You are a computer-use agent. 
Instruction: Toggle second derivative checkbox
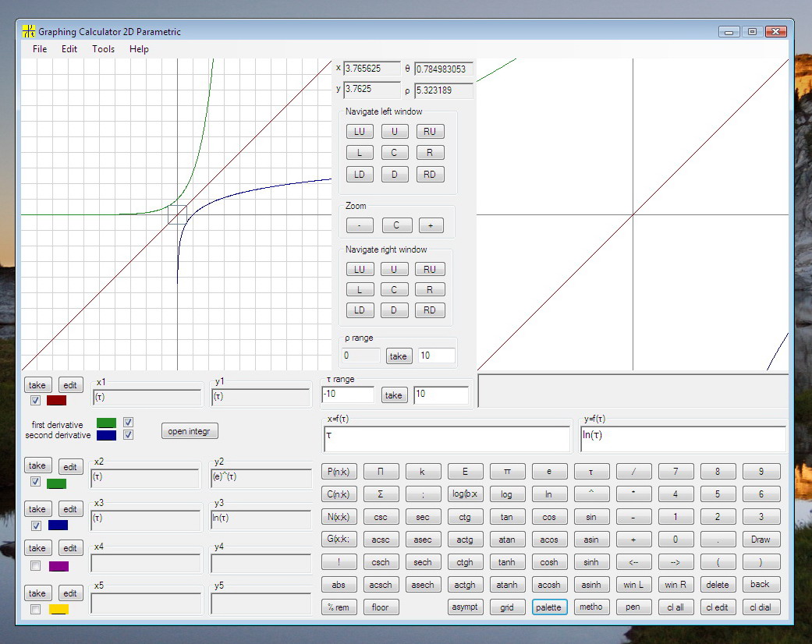[x=129, y=435]
